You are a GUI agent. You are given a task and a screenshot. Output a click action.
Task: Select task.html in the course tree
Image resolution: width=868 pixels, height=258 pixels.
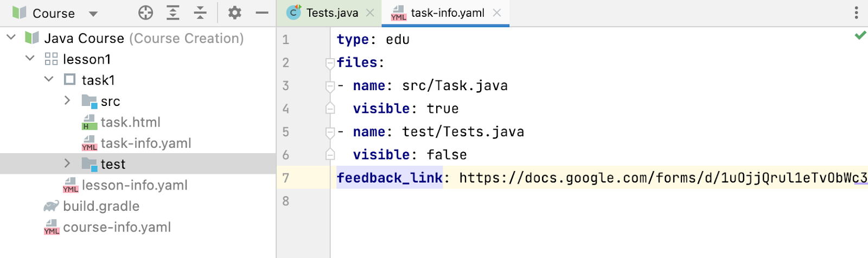[130, 122]
